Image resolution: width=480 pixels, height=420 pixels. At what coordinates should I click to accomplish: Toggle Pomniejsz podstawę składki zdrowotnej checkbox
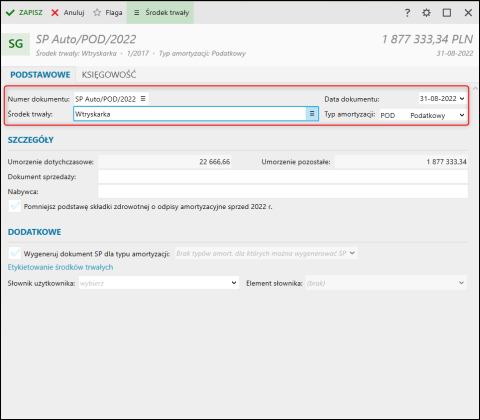(15, 206)
